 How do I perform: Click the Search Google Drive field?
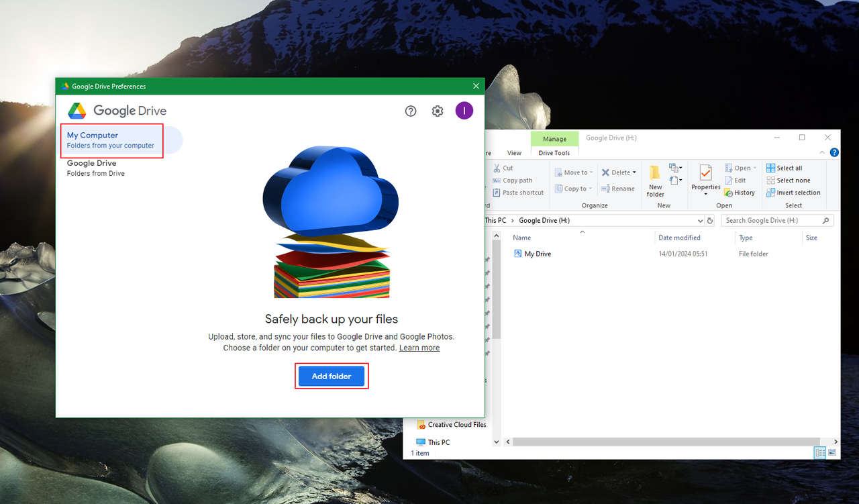(772, 220)
